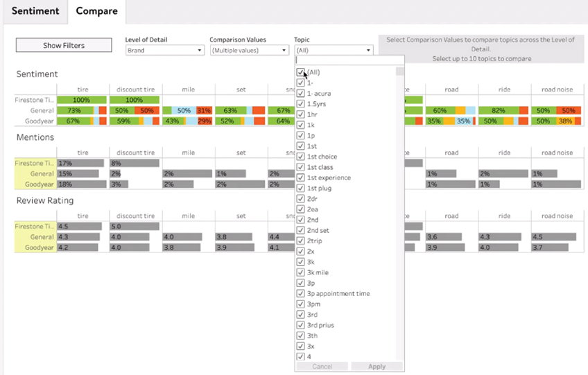Viewport: 588px width, 375px height.
Task: Toggle the '2dr' checkbox
Action: (300, 198)
